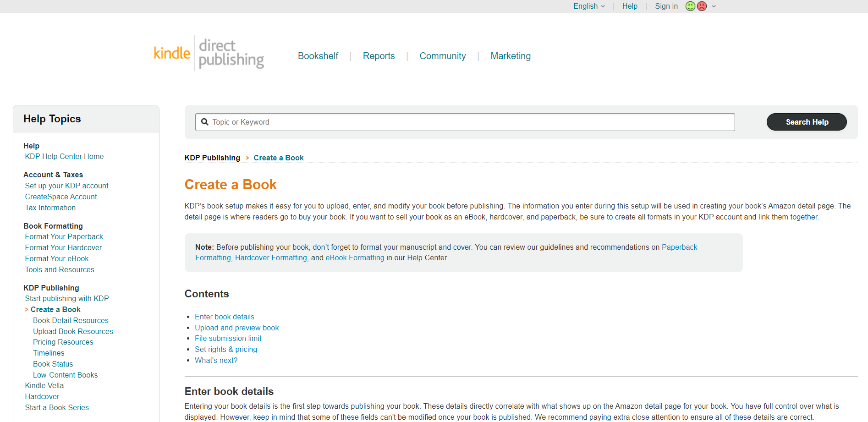Open Set rights & pricing contents link
Viewport: 868px width, 422px height.
(x=225, y=349)
